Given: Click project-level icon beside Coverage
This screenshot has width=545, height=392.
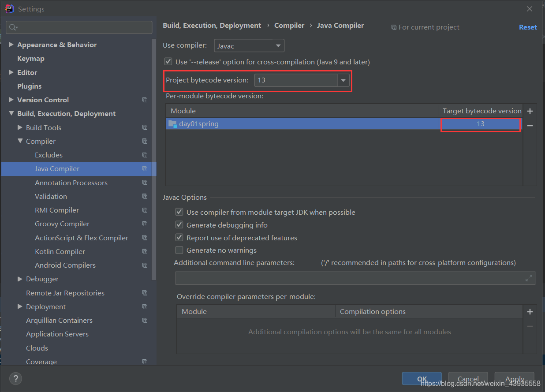Looking at the screenshot, I should (x=145, y=362).
